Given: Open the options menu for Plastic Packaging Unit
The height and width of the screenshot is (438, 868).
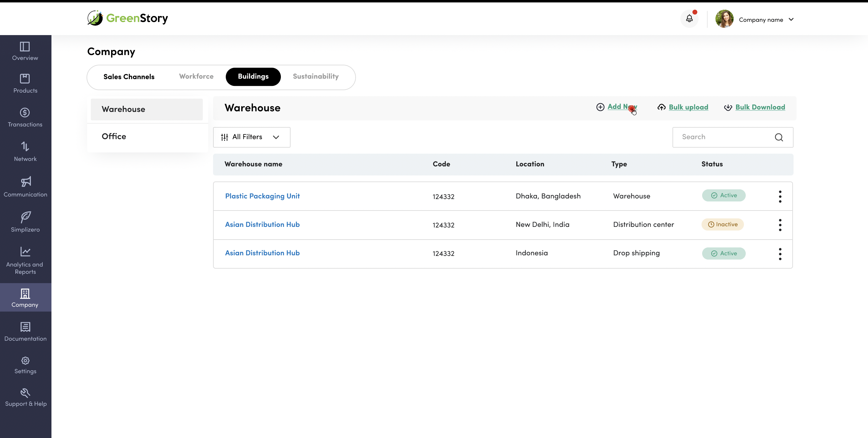Looking at the screenshot, I should (780, 196).
